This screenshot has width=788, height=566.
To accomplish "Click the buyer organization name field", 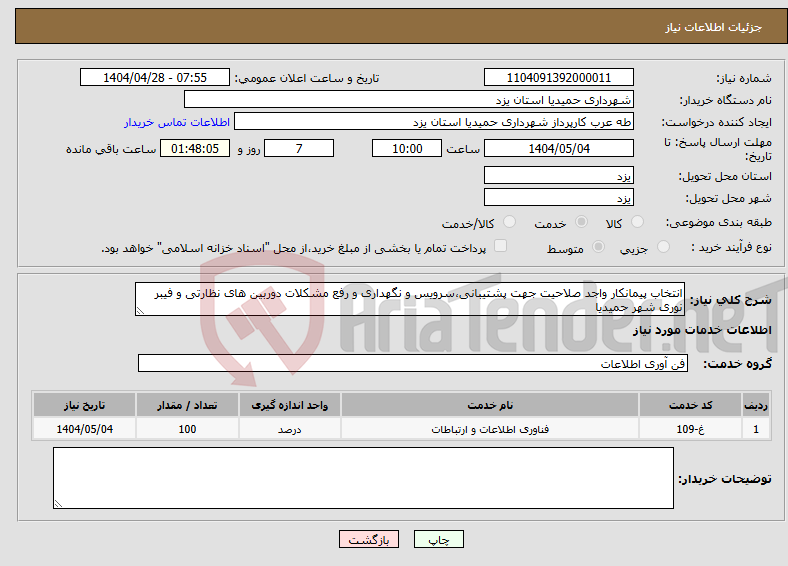I will coord(409,100).
